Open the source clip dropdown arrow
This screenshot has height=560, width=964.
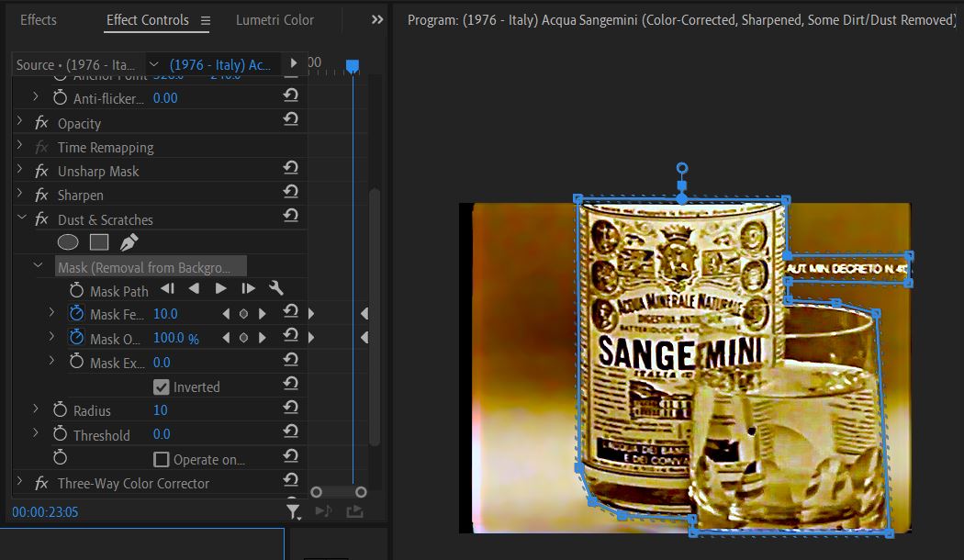click(153, 64)
